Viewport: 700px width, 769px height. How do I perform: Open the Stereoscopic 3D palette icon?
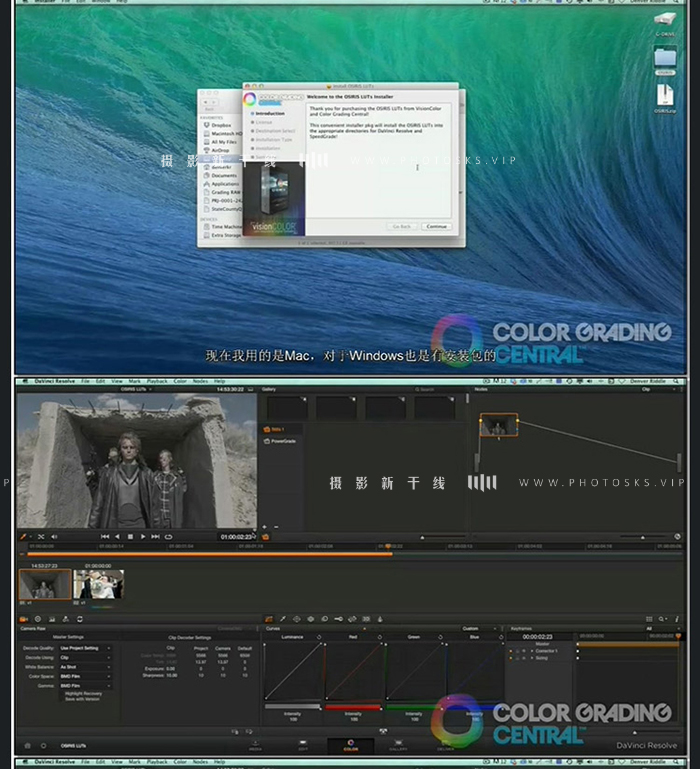[x=366, y=619]
